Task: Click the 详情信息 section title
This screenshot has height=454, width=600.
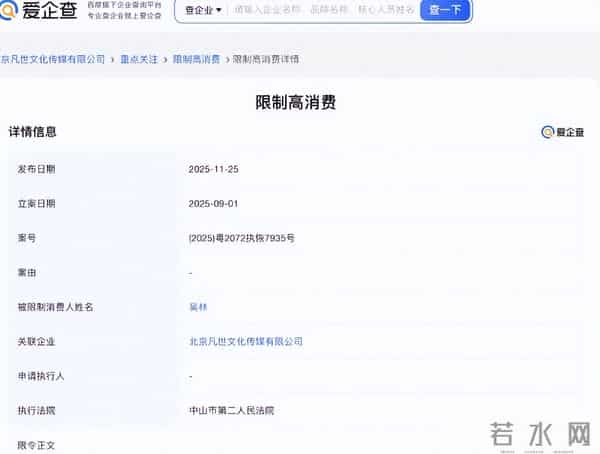Action: (x=33, y=132)
